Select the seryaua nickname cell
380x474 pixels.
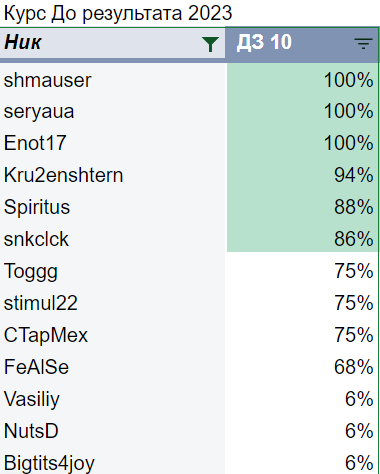tap(113, 111)
